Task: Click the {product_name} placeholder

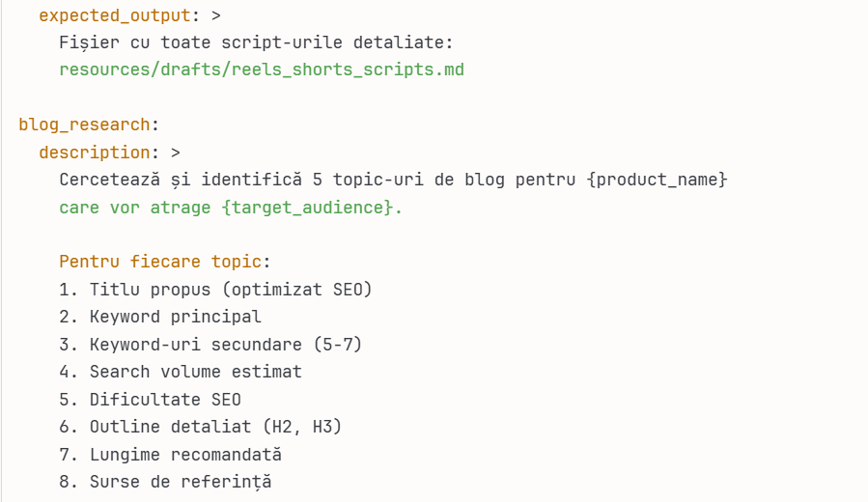Action: (x=657, y=180)
